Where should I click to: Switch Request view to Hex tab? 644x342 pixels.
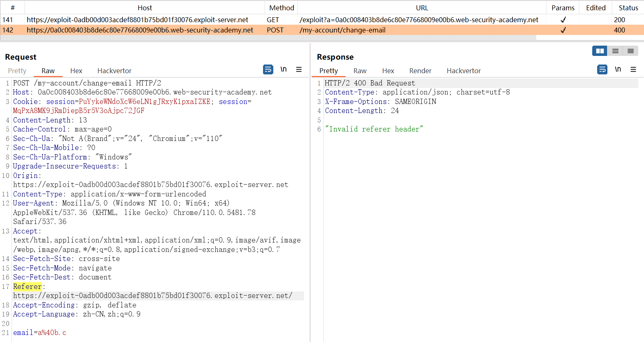[x=76, y=71]
